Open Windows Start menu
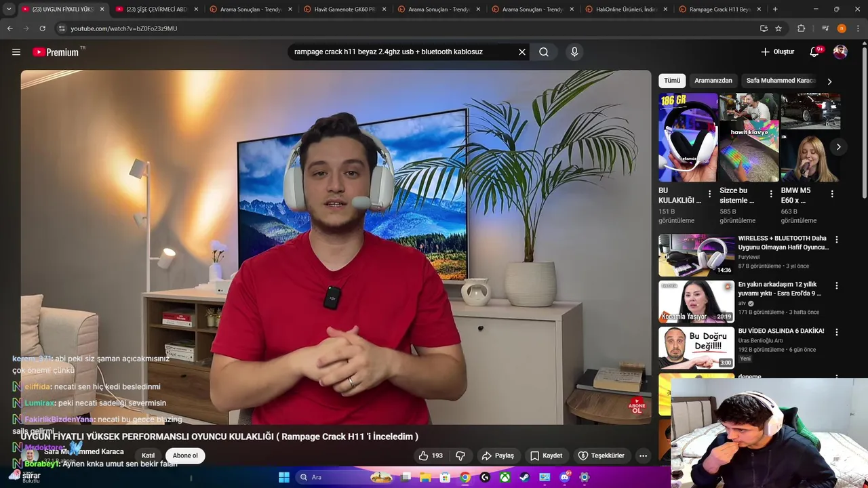868x488 pixels. (x=284, y=477)
